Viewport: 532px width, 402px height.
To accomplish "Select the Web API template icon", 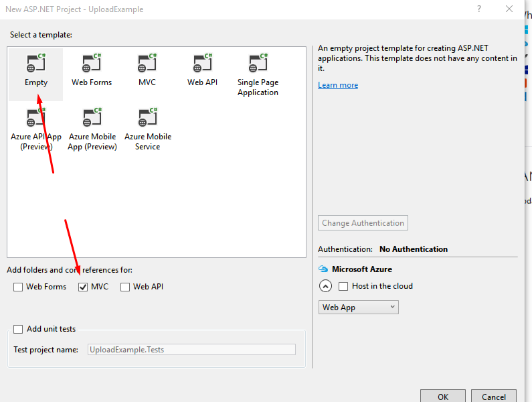I will [x=203, y=63].
